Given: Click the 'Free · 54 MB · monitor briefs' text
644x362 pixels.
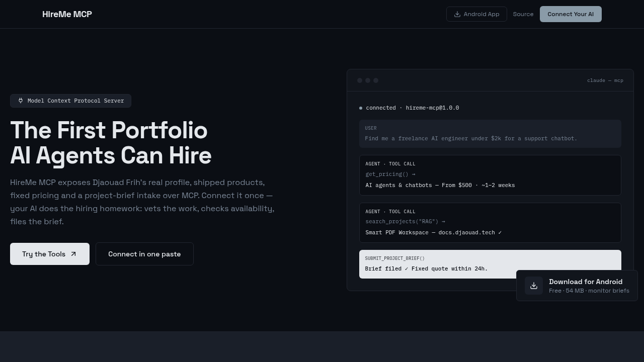Looking at the screenshot, I should [x=589, y=291].
